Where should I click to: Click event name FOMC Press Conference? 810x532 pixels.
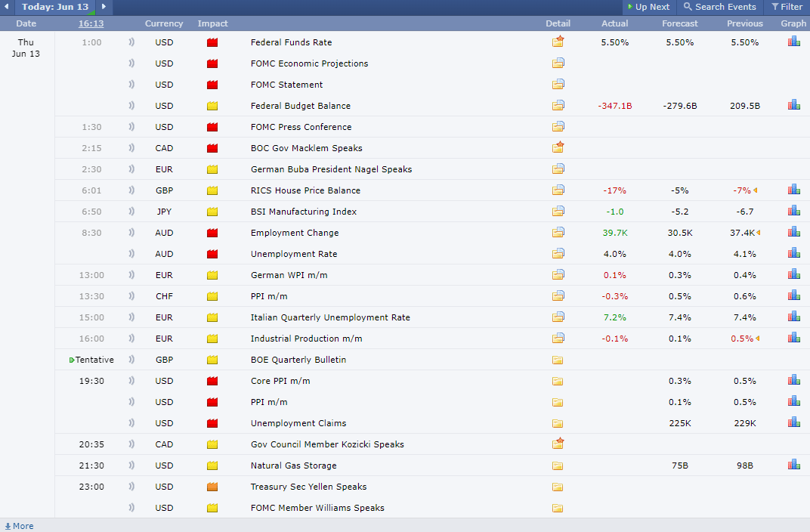(x=301, y=126)
